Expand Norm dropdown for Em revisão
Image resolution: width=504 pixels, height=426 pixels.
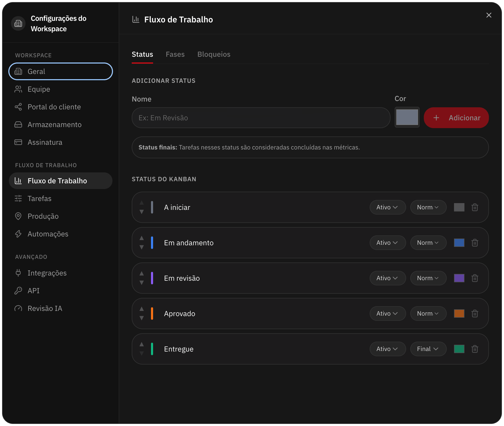click(428, 278)
